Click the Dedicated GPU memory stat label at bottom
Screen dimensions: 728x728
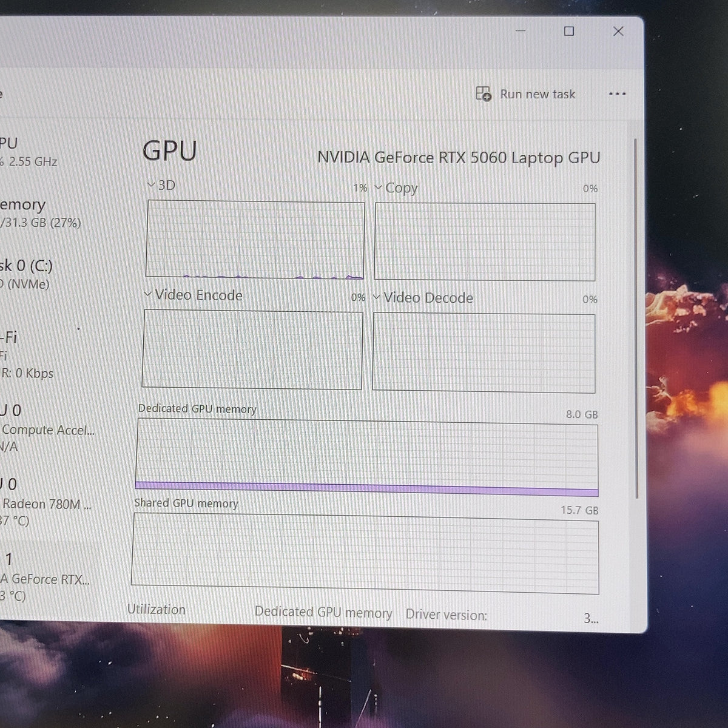tap(323, 613)
